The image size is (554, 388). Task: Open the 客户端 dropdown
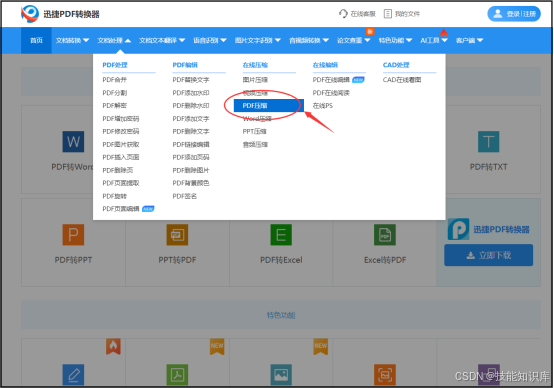[469, 40]
